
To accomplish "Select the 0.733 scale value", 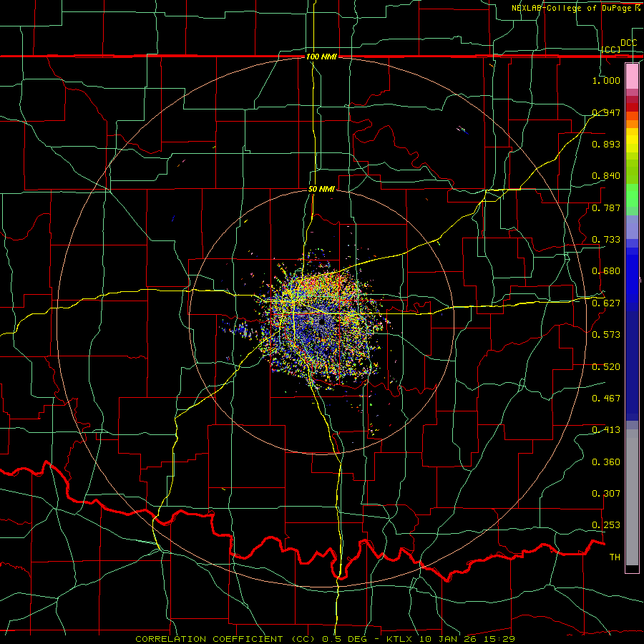I will tap(606, 239).
